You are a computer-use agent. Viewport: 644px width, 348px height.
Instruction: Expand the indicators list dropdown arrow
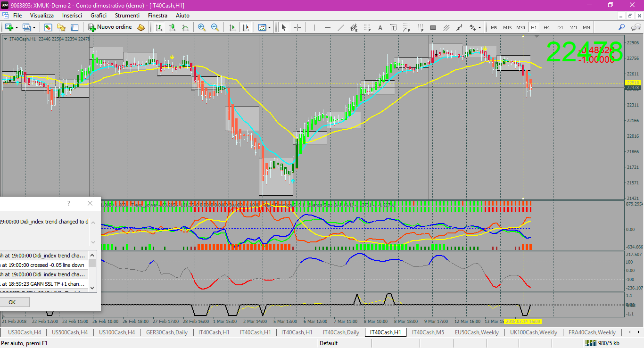270,27
